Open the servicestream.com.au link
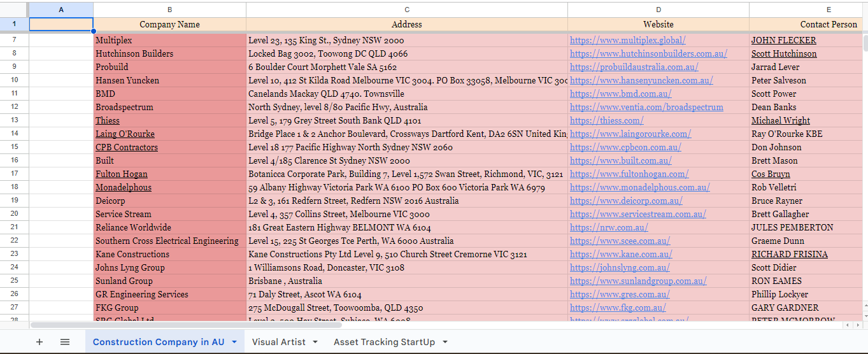 pos(637,214)
